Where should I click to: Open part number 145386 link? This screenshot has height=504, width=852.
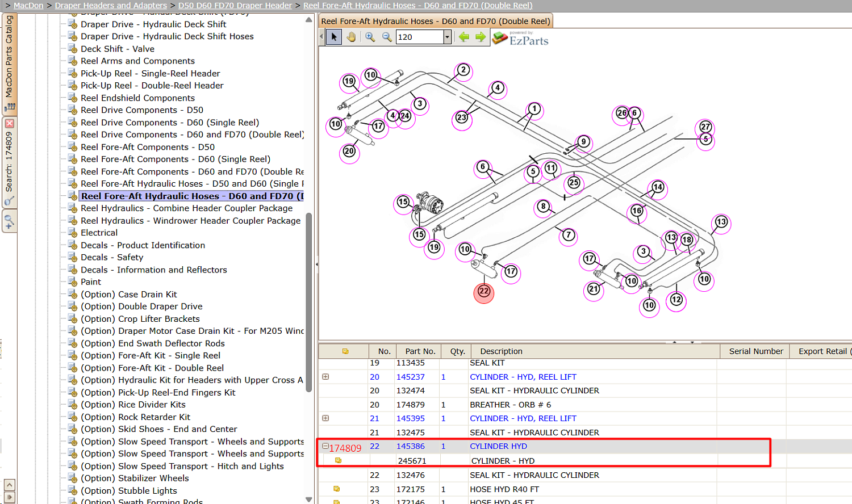coord(411,446)
